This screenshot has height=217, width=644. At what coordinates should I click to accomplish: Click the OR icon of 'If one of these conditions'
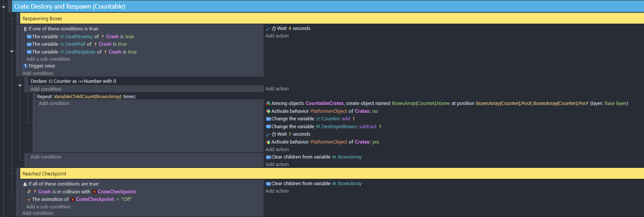25,29
